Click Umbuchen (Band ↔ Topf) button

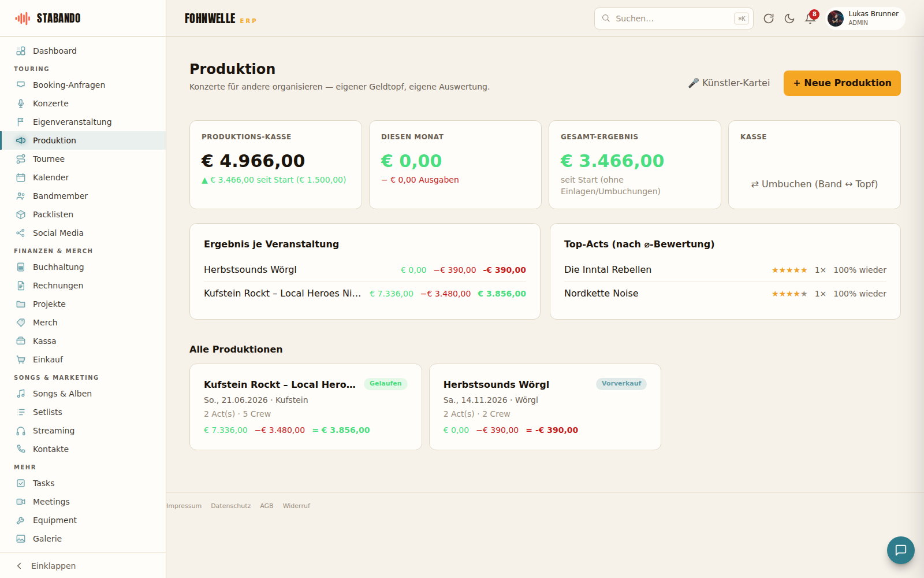(814, 184)
